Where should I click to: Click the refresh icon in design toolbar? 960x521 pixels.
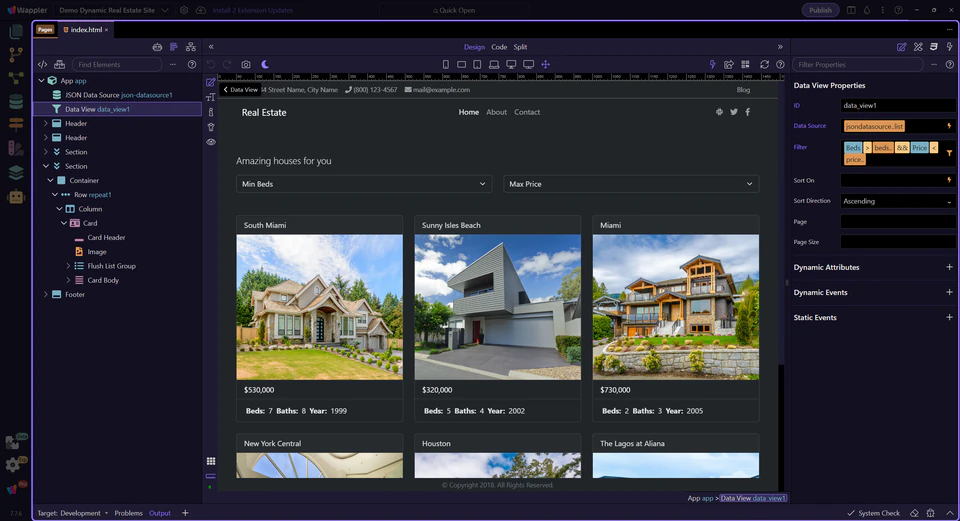(x=764, y=64)
